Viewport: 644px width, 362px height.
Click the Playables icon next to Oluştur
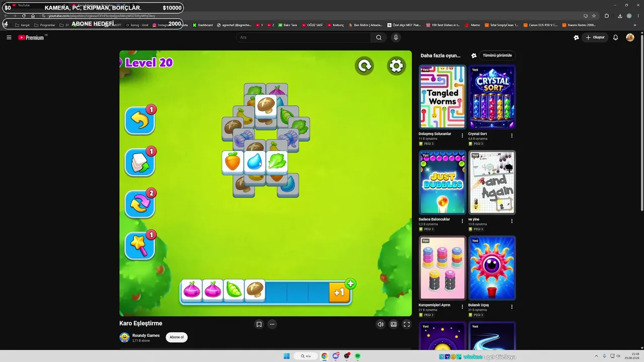(576, 37)
